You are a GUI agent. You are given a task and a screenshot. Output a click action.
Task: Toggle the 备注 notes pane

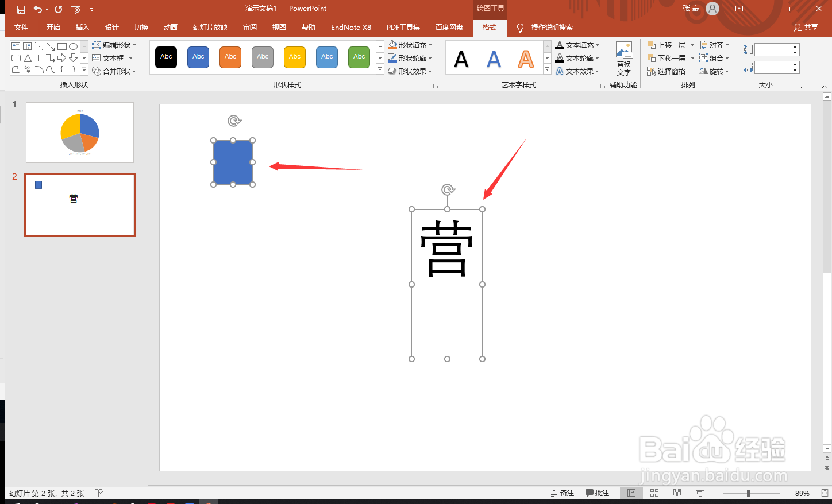point(563,493)
